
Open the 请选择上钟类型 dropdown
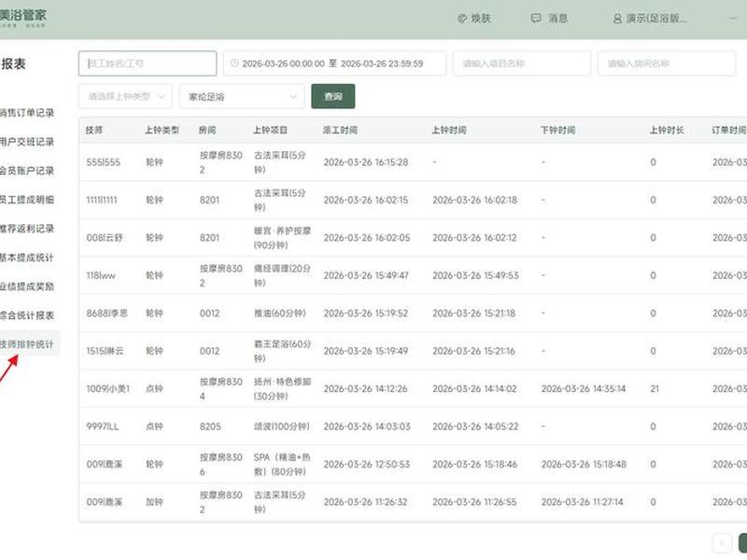click(x=125, y=96)
